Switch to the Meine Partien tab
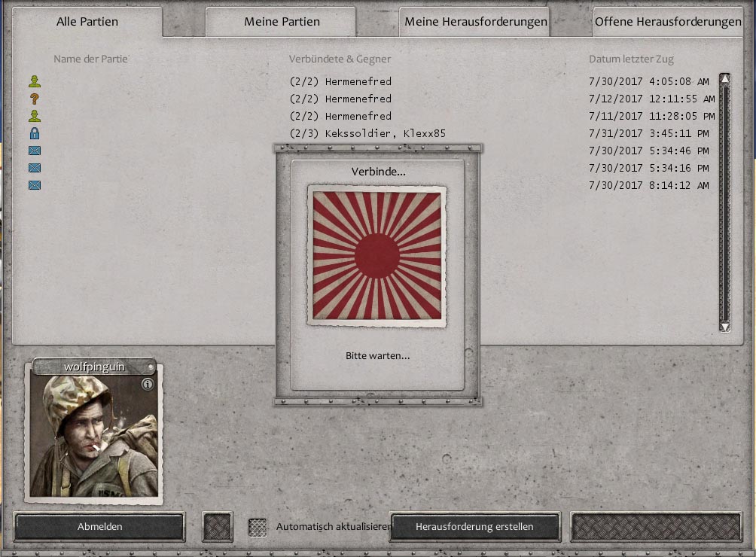 [x=282, y=22]
